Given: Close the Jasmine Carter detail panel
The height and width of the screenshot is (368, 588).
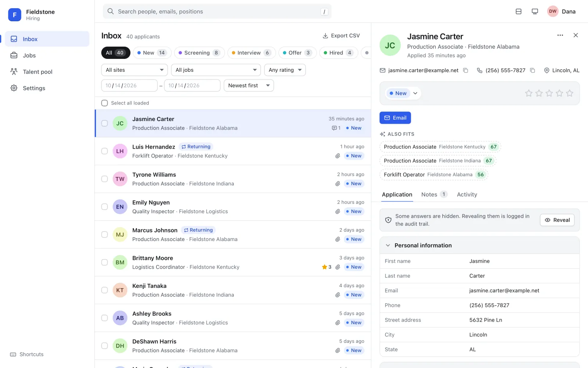Looking at the screenshot, I should pos(576,35).
